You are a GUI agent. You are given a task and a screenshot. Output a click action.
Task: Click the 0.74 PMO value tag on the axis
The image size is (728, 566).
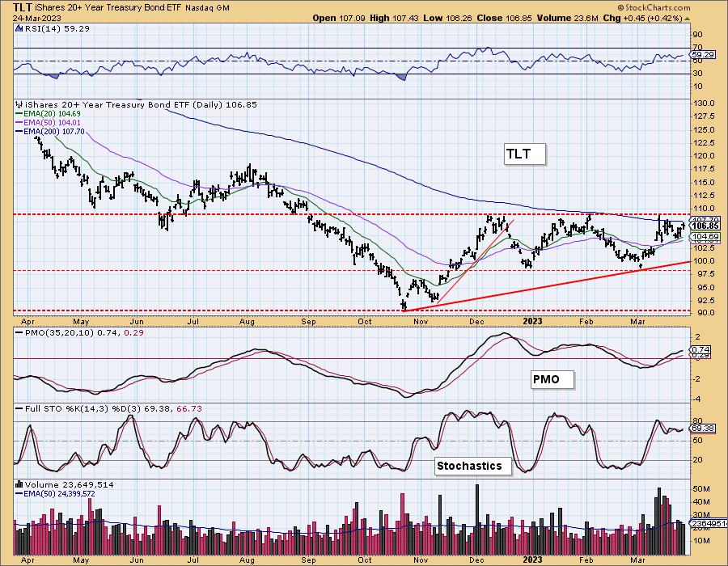click(x=700, y=349)
